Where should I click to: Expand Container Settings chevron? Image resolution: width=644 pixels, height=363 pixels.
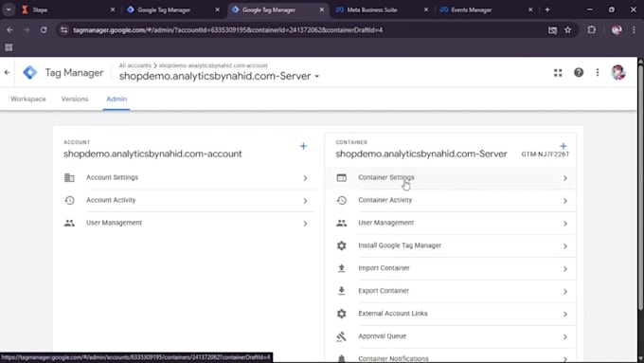tap(565, 178)
